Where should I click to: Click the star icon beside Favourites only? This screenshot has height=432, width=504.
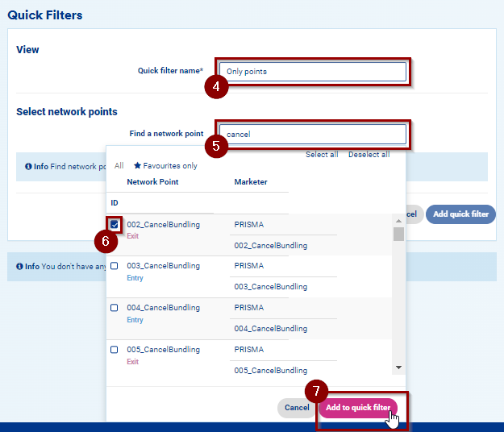137,166
